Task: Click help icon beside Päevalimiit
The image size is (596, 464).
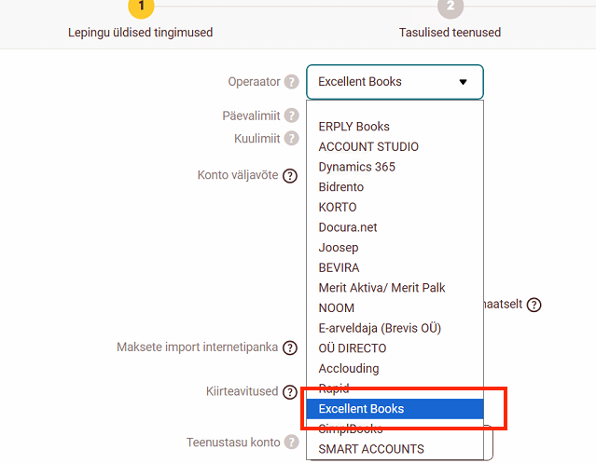Action: click(292, 116)
